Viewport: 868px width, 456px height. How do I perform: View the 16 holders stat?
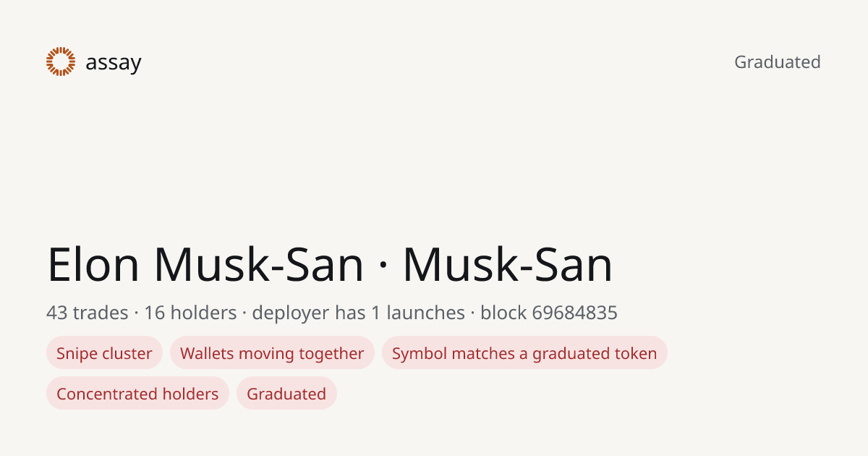click(190, 313)
